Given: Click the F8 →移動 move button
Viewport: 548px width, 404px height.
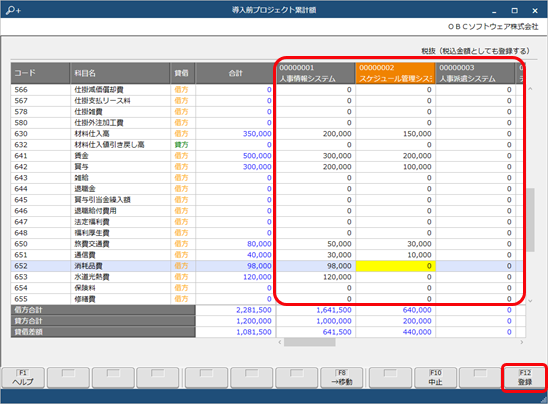Looking at the screenshot, I should point(342,377).
